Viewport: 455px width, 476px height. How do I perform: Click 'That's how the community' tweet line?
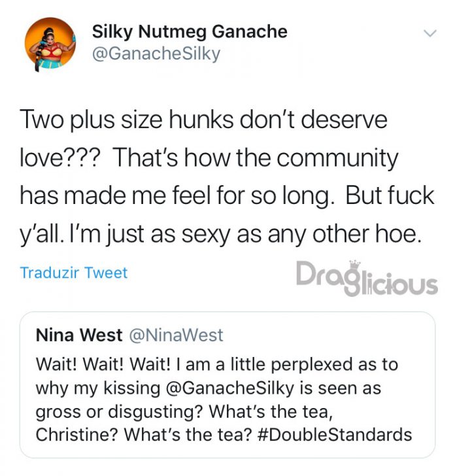(255, 158)
